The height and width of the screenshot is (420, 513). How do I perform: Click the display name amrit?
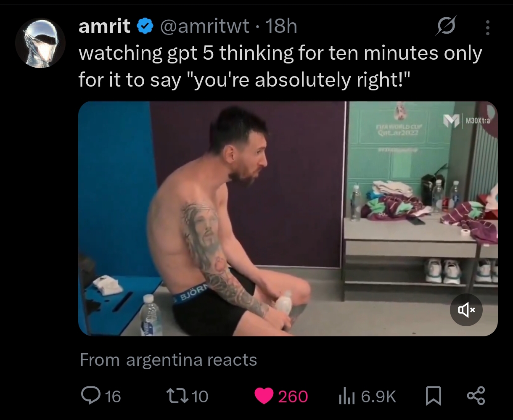(x=105, y=26)
